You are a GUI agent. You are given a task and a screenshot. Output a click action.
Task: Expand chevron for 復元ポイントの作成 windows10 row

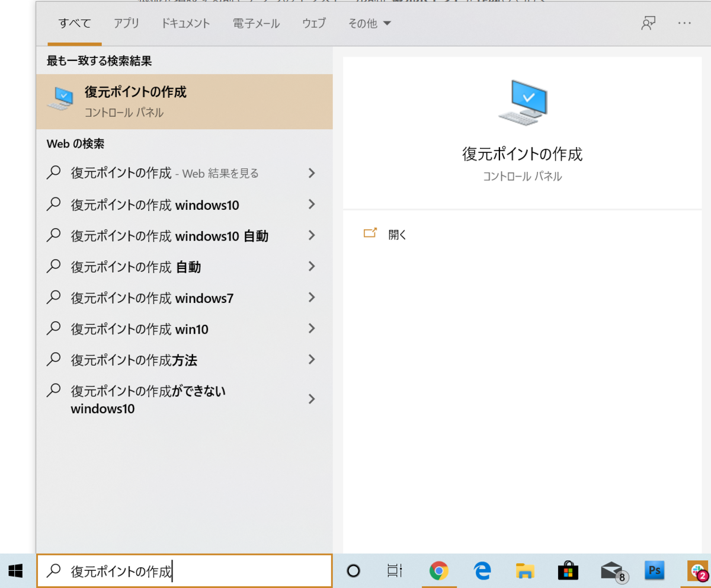click(312, 204)
